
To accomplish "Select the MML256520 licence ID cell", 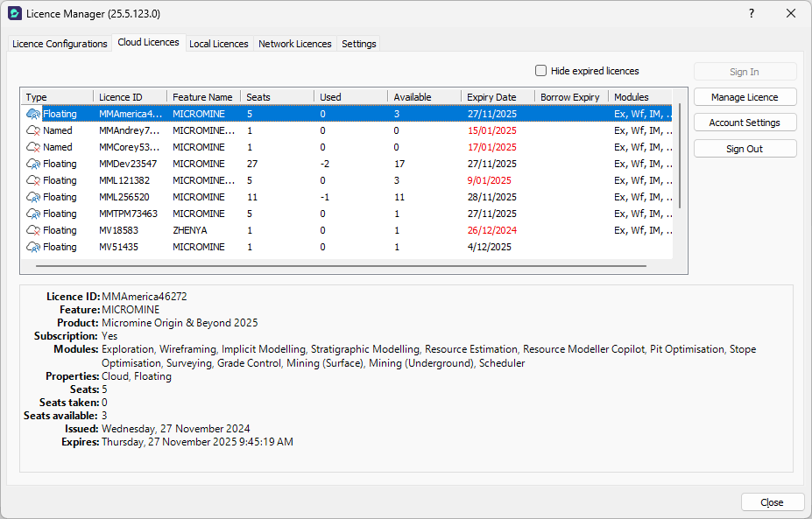I will click(x=124, y=197).
